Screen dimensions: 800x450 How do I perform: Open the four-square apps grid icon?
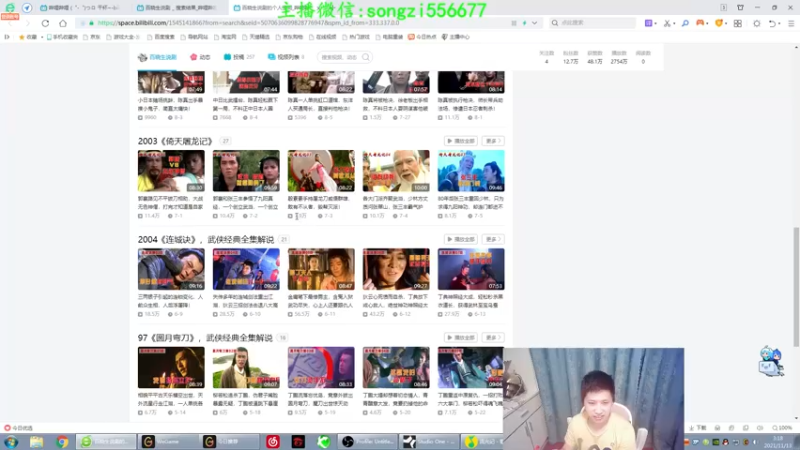[738, 23]
